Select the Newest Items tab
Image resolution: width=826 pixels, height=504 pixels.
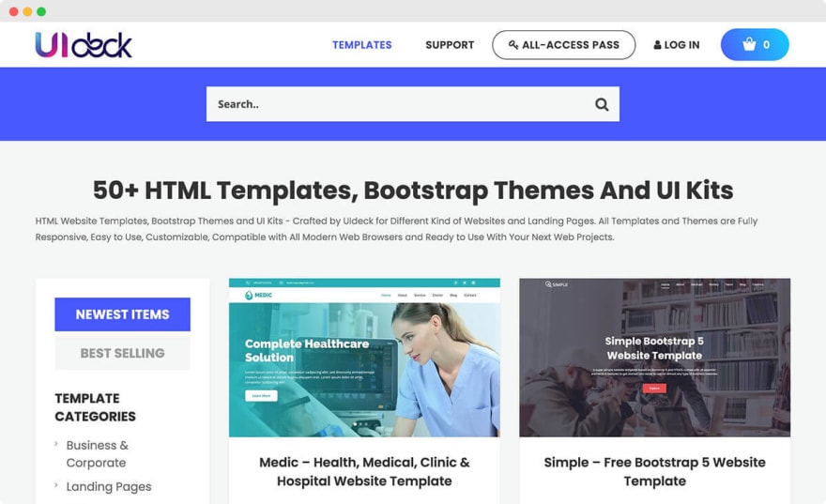point(123,314)
